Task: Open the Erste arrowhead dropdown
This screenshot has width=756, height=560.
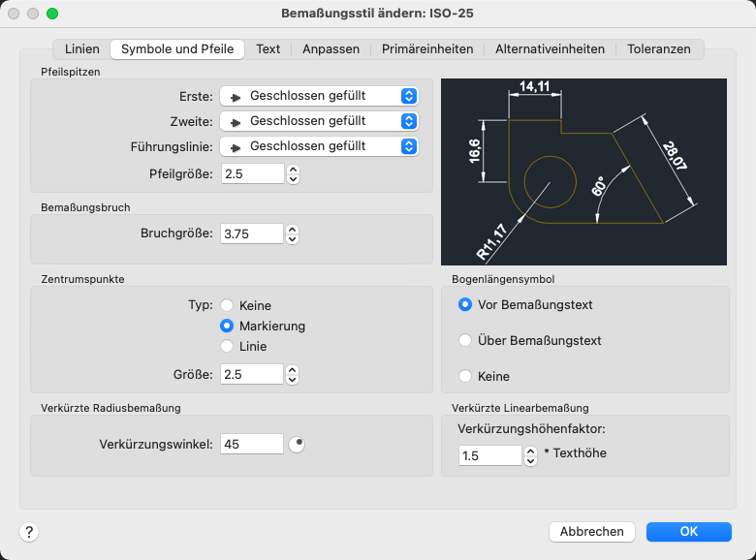Action: click(319, 96)
